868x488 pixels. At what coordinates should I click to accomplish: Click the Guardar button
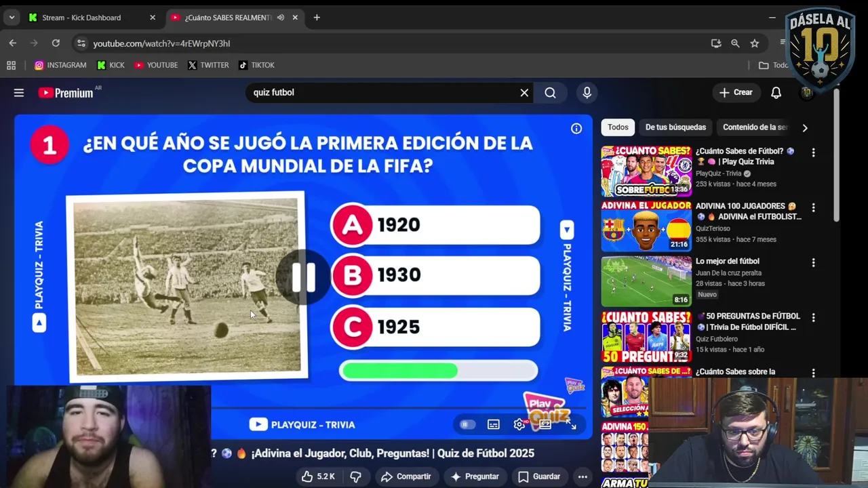pyautogui.click(x=540, y=476)
